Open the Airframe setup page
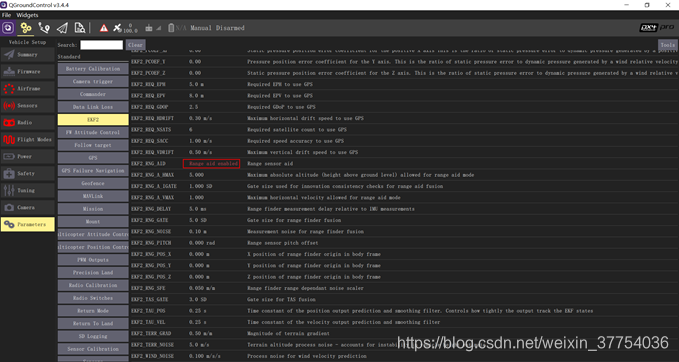Image resolution: width=679 pixels, height=362 pixels. [x=28, y=89]
